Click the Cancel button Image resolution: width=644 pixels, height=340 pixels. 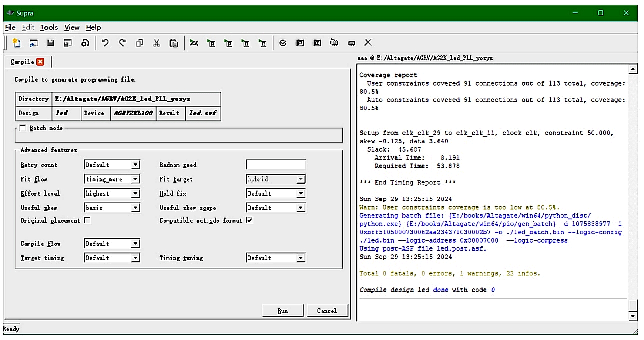[x=327, y=311]
